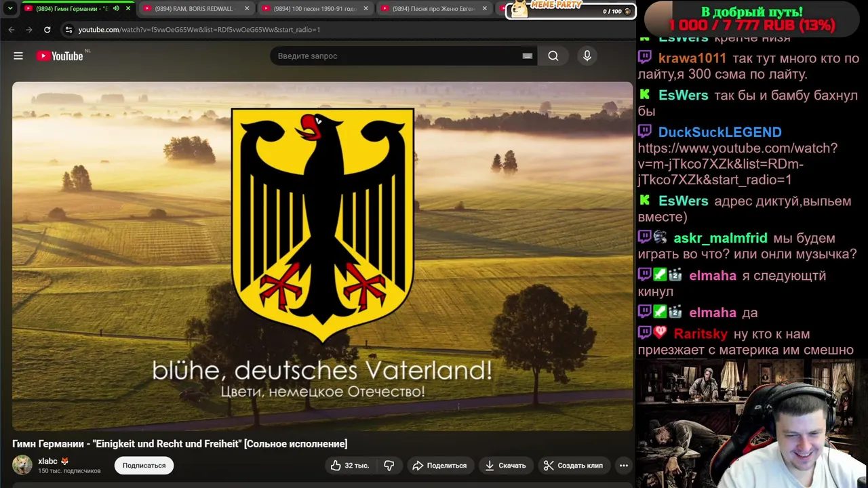Close the 'Гимн Германии' tab

coord(128,9)
